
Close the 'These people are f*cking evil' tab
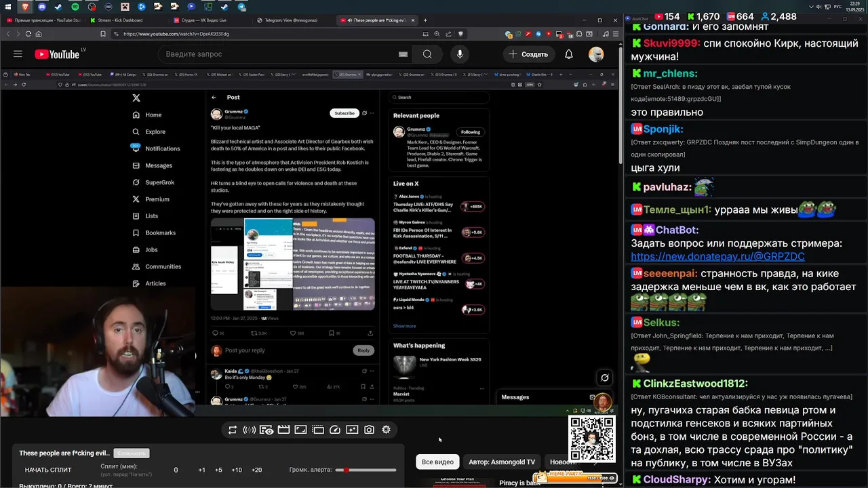[413, 20]
